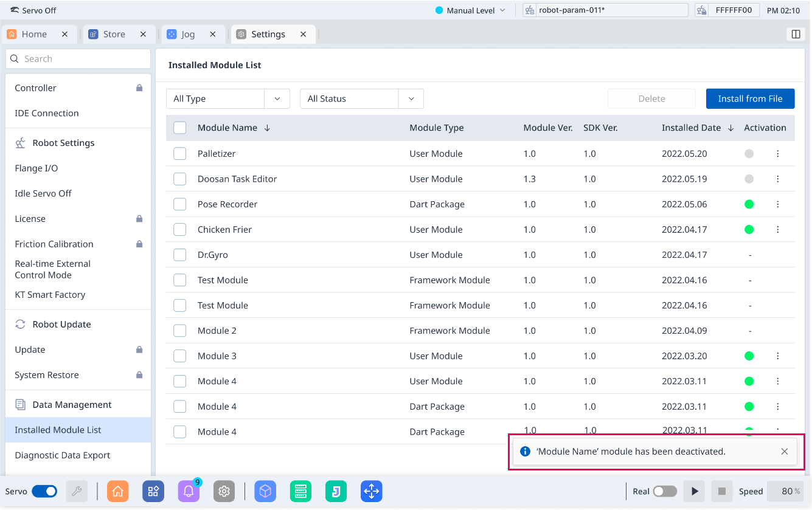Check the Pose Recorder module checkbox
The image size is (812, 510).
(179, 204)
